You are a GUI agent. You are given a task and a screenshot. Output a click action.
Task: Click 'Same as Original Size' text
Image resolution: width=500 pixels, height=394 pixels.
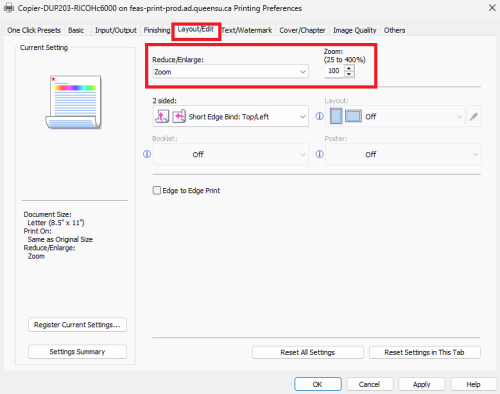(x=60, y=239)
